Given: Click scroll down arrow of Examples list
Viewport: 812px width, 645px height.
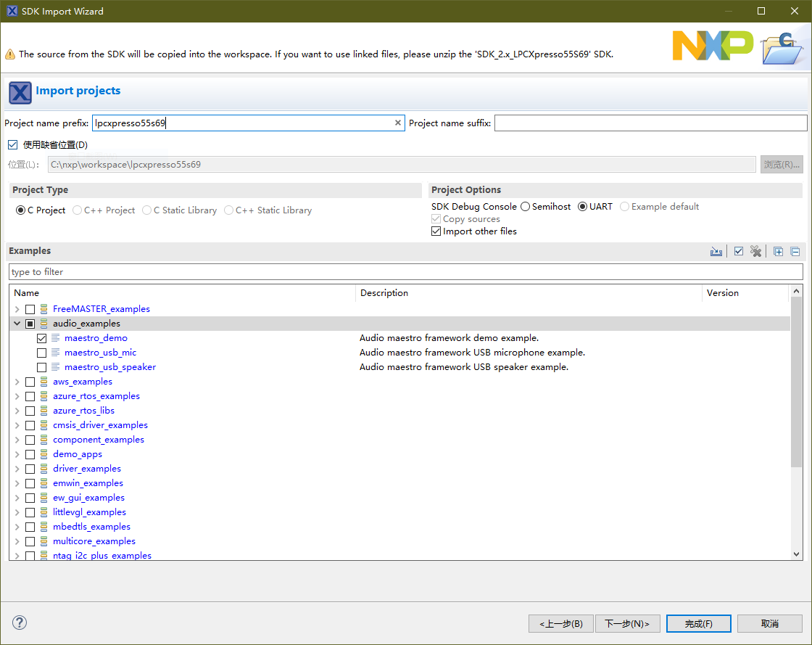Looking at the screenshot, I should (x=797, y=554).
